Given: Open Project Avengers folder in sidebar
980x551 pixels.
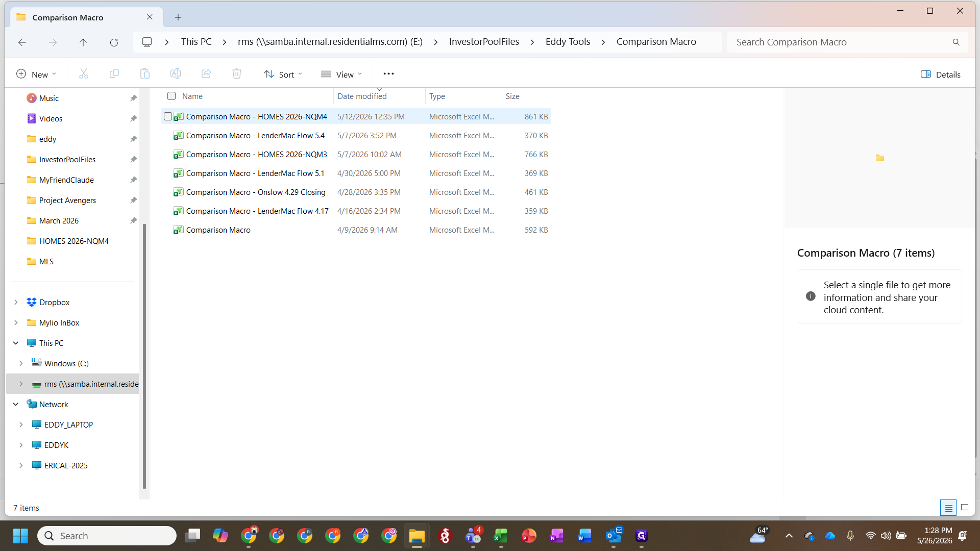Looking at the screenshot, I should click(67, 200).
